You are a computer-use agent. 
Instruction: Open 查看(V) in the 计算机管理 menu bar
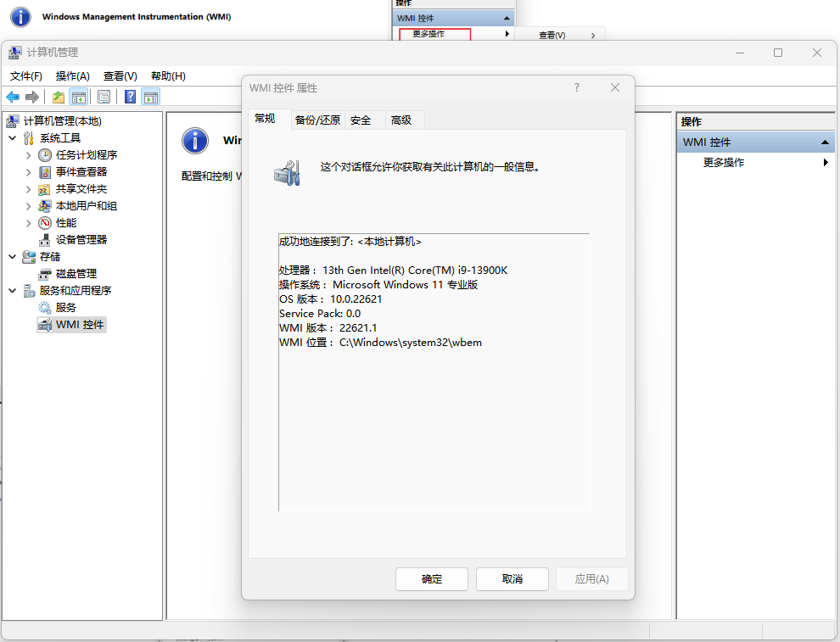click(x=120, y=76)
